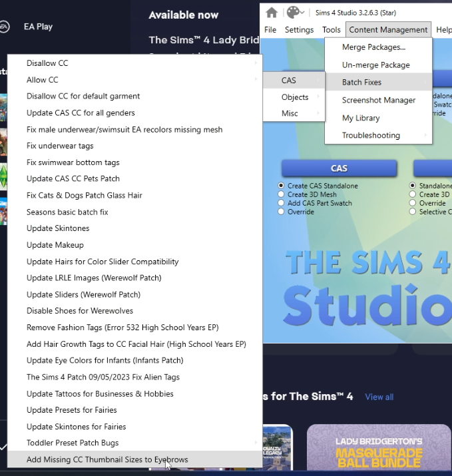
Task: Run Seasons basic batch fix
Action: 134,212
